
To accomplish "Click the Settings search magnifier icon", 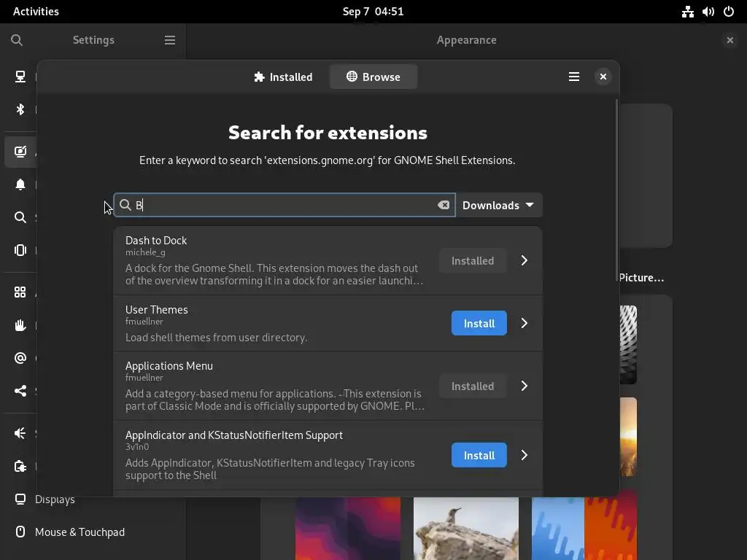I will 17,40.
